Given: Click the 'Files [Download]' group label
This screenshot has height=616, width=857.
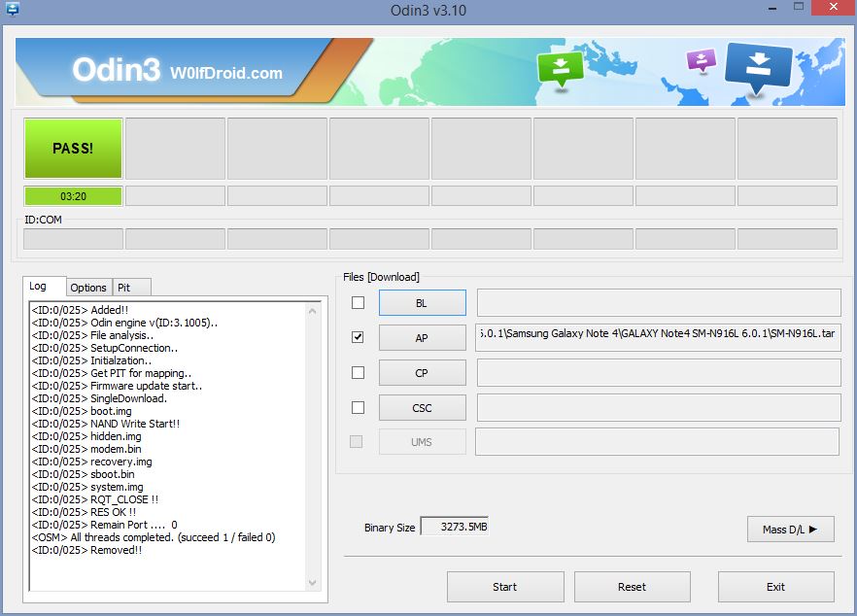Looking at the screenshot, I should (382, 277).
